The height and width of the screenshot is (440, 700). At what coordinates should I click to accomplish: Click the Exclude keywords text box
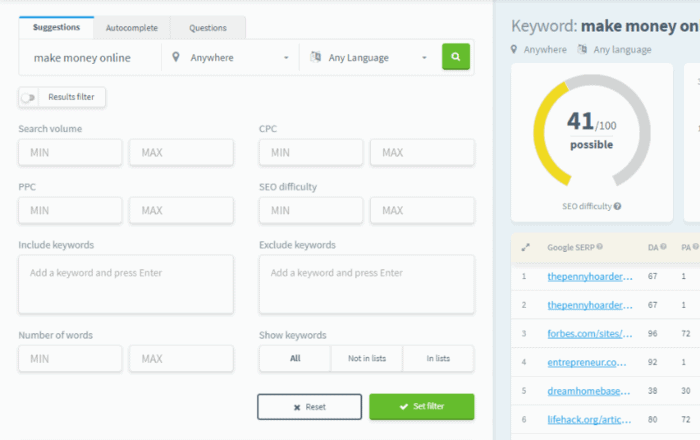(x=367, y=284)
